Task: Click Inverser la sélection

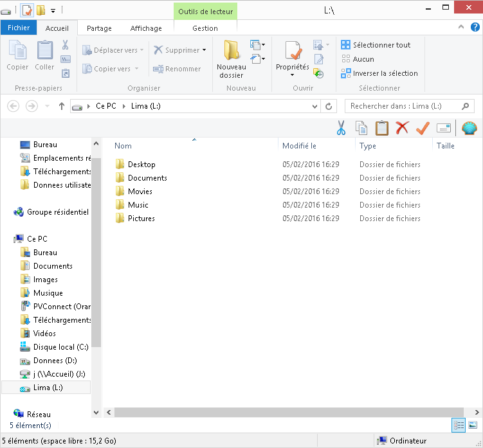Action: (379, 73)
